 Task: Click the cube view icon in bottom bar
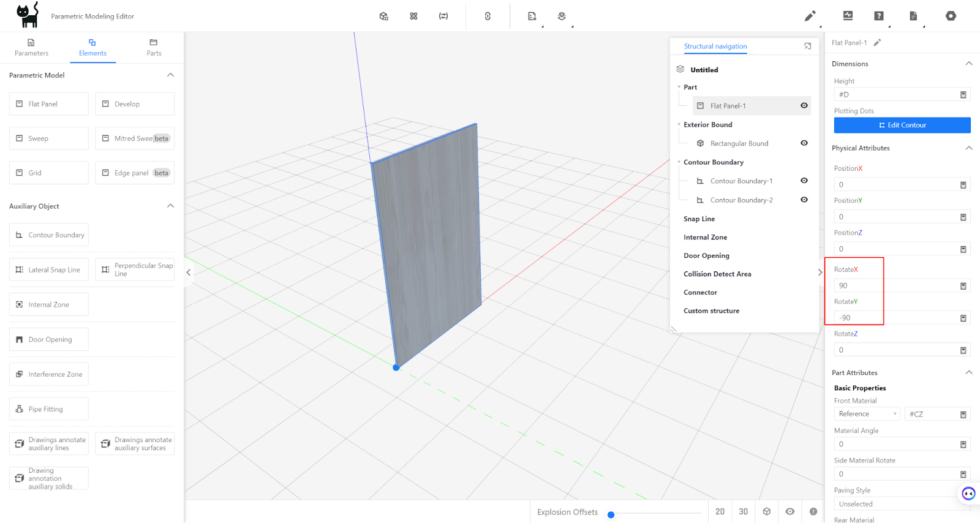pyautogui.click(x=766, y=511)
